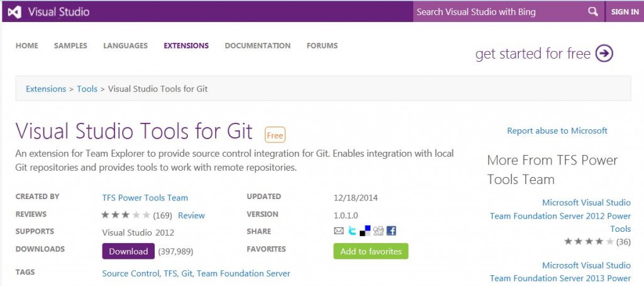
Task: Click the version value 1.0.1.0
Action: point(346,215)
